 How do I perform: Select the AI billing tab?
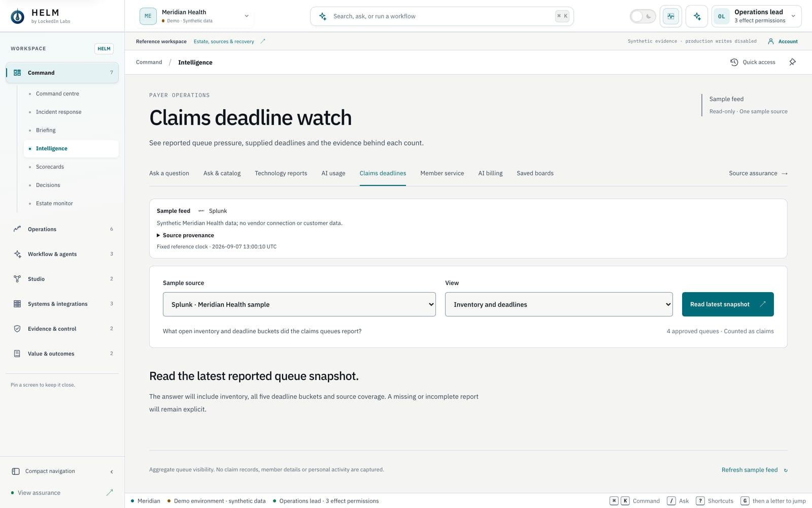[490, 173]
